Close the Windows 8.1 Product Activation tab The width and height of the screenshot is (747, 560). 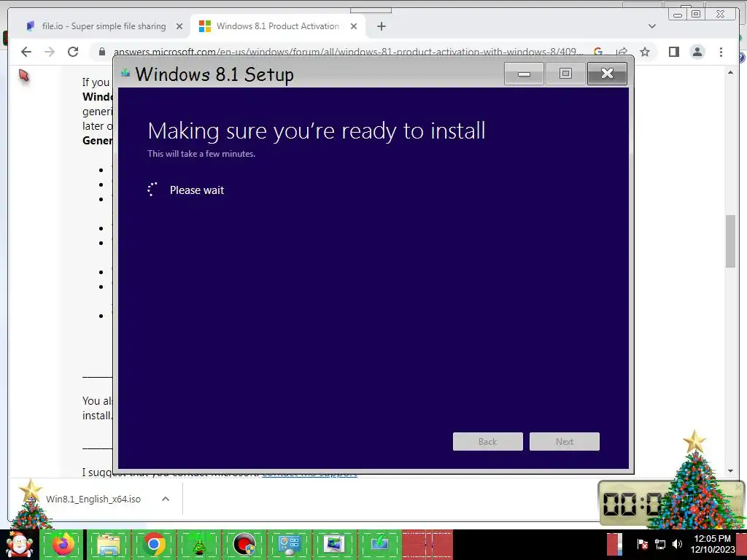[x=354, y=27]
